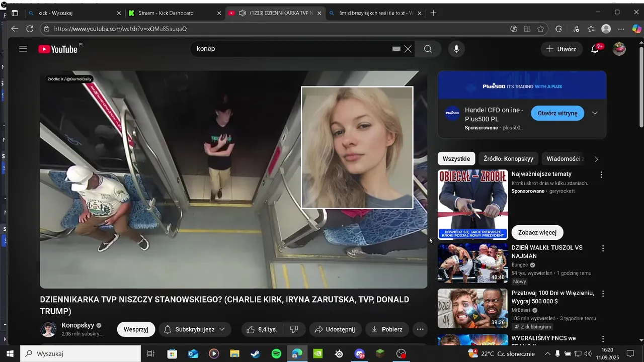Open browser profile icon
Viewport: 644px width, 362px height.
[606, 29]
